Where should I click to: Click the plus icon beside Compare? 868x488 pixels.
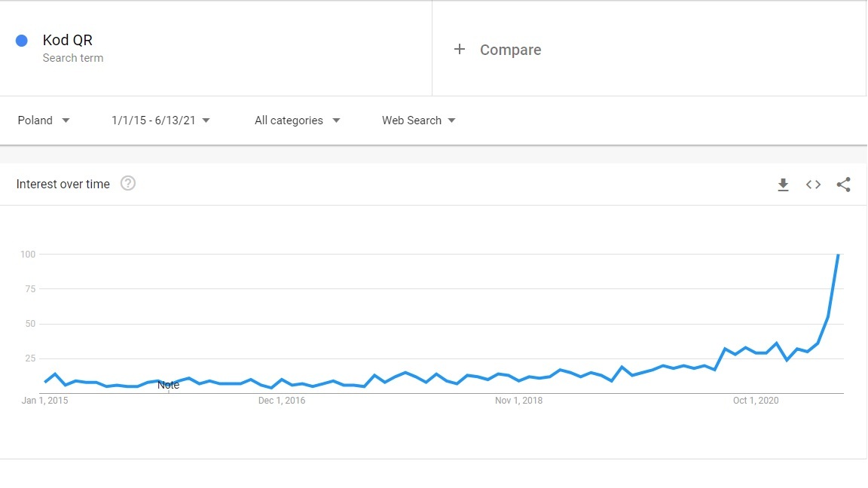(x=459, y=49)
